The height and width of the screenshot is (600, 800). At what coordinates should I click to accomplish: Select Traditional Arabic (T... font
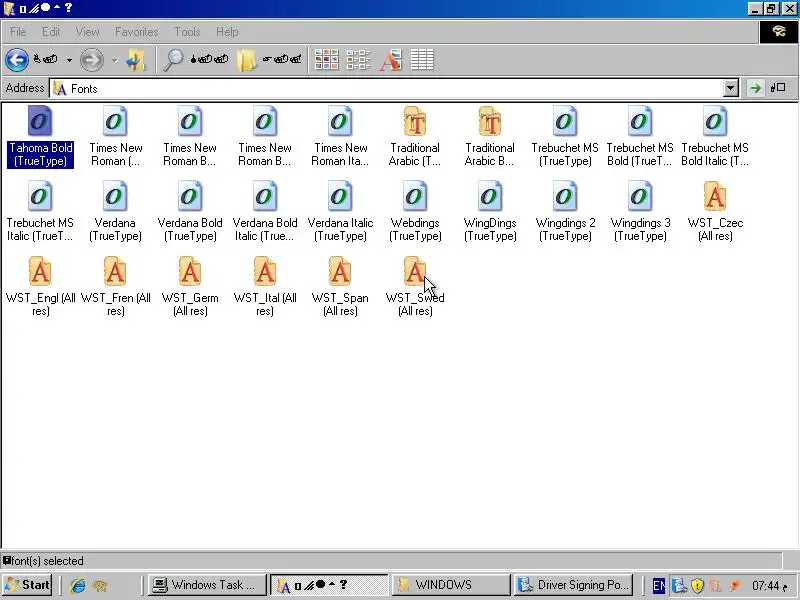415,136
